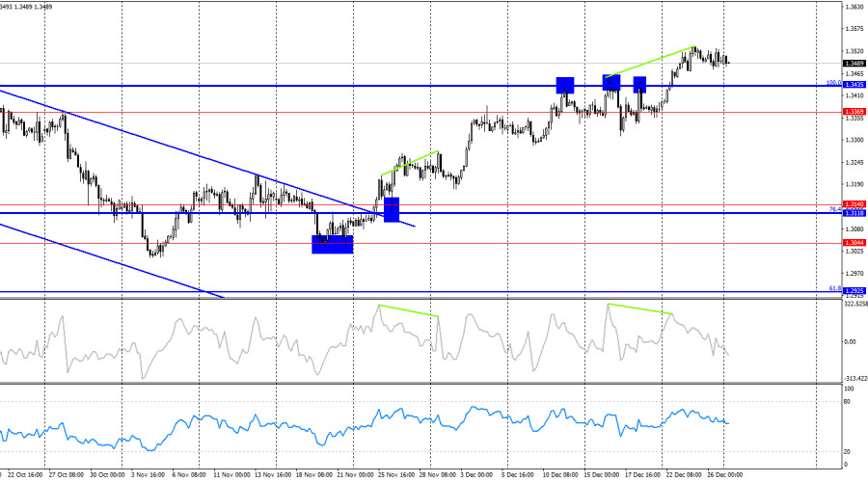868x482 pixels.
Task: Click the 1.3575 price axis label
Action: [855, 29]
